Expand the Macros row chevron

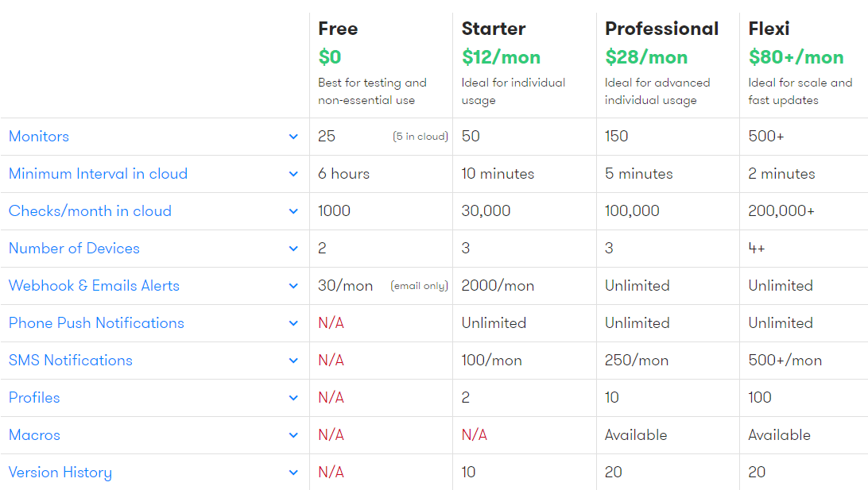point(293,435)
